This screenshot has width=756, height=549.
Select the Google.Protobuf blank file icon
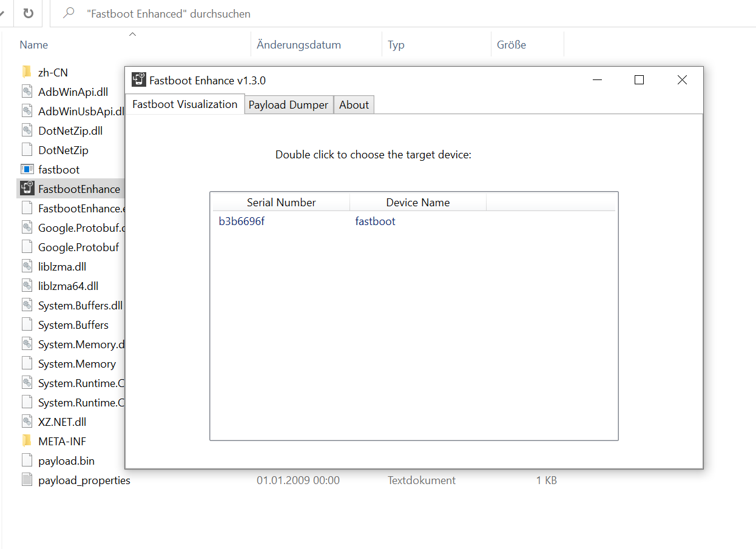27,247
